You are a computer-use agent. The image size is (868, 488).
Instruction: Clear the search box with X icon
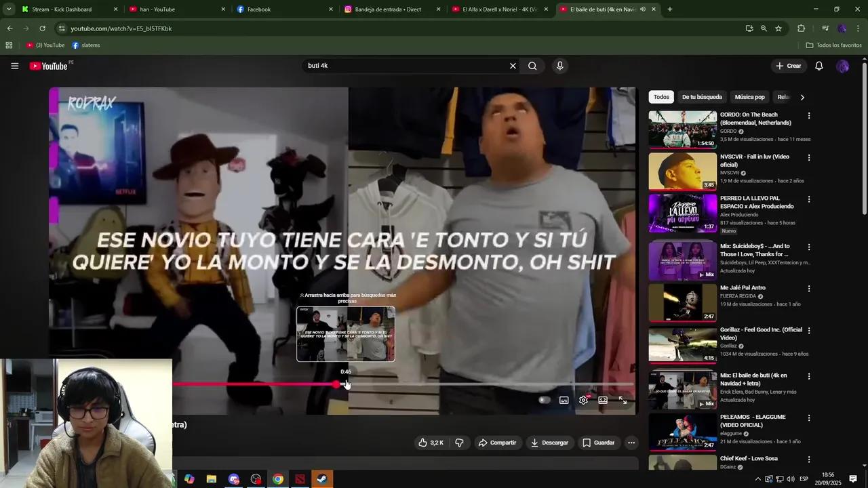point(513,66)
